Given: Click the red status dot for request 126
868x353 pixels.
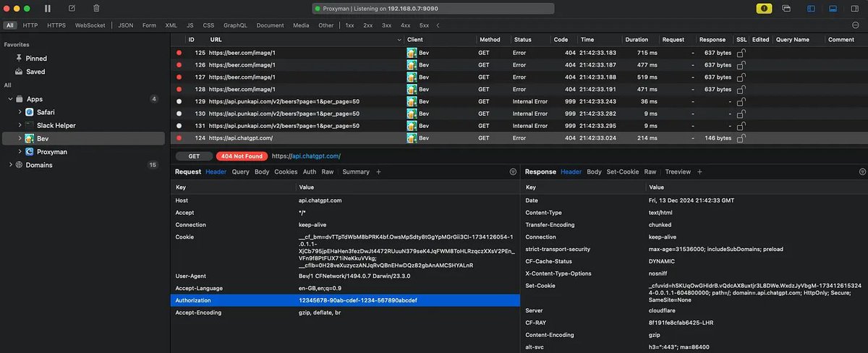Looking at the screenshot, I should pos(179,65).
